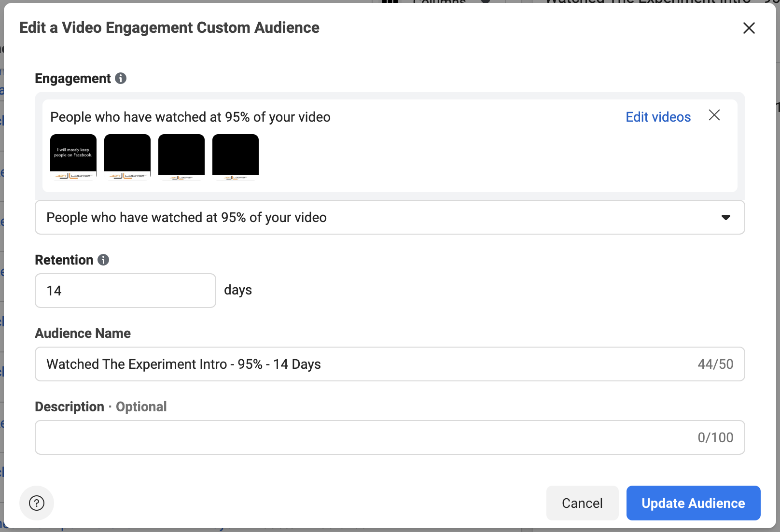
Task: Click the Cancel button
Action: tap(582, 503)
